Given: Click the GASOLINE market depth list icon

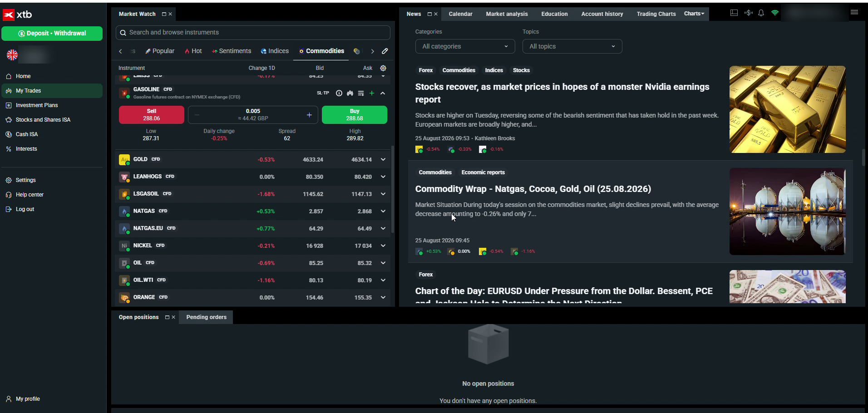Looking at the screenshot, I should click(361, 93).
